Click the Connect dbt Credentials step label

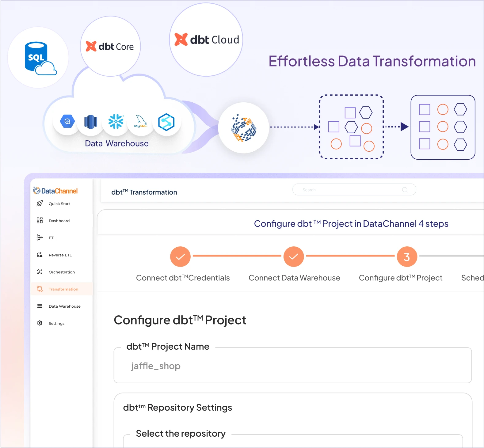(x=183, y=278)
